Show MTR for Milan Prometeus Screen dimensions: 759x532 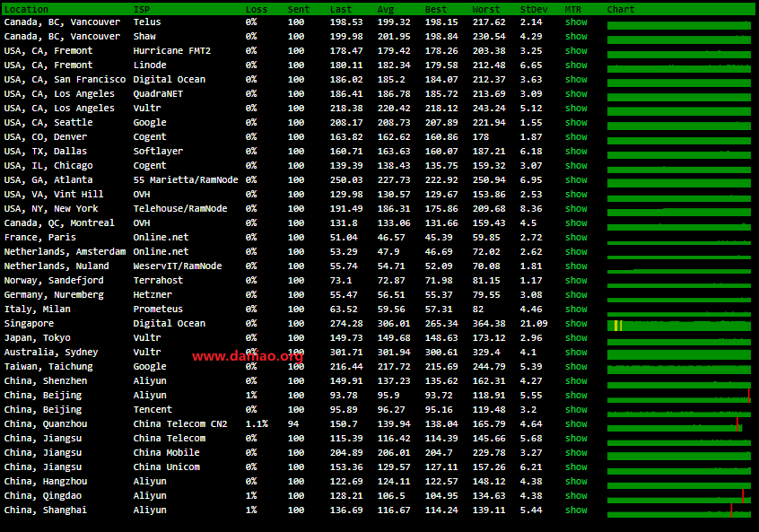click(x=576, y=310)
